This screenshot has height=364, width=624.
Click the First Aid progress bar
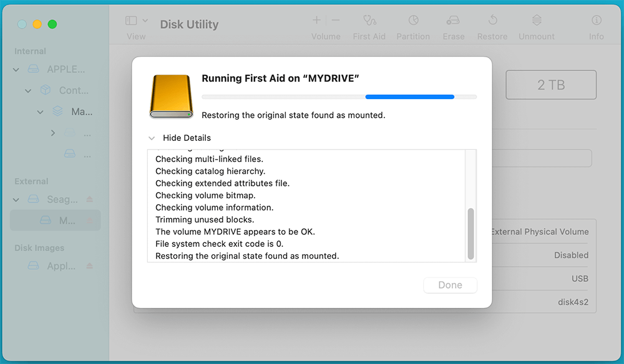point(339,97)
